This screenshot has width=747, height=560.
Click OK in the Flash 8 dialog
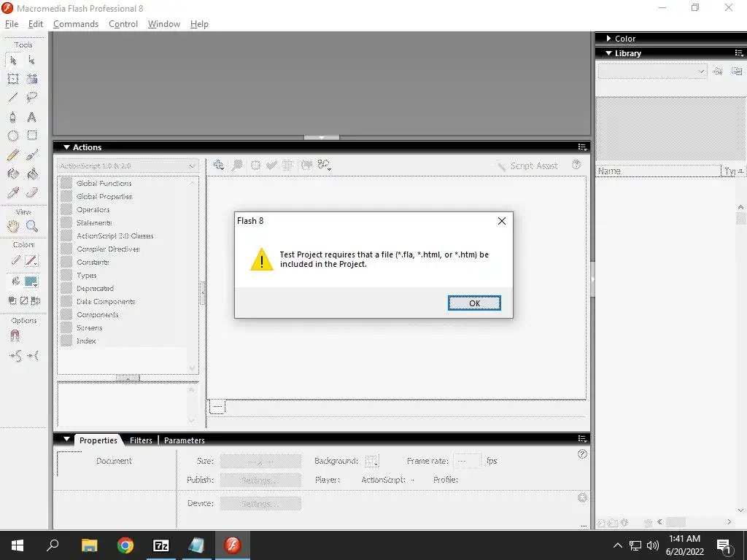pos(474,303)
